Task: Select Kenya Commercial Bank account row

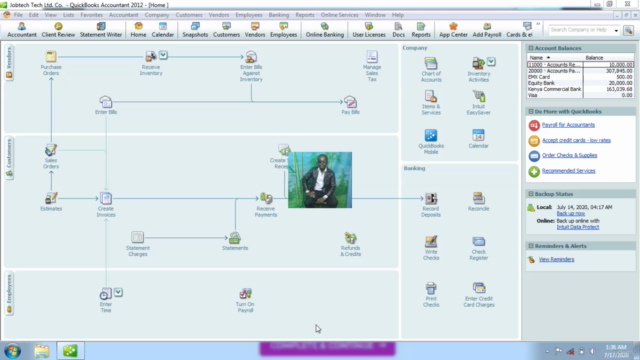Action: (x=580, y=89)
